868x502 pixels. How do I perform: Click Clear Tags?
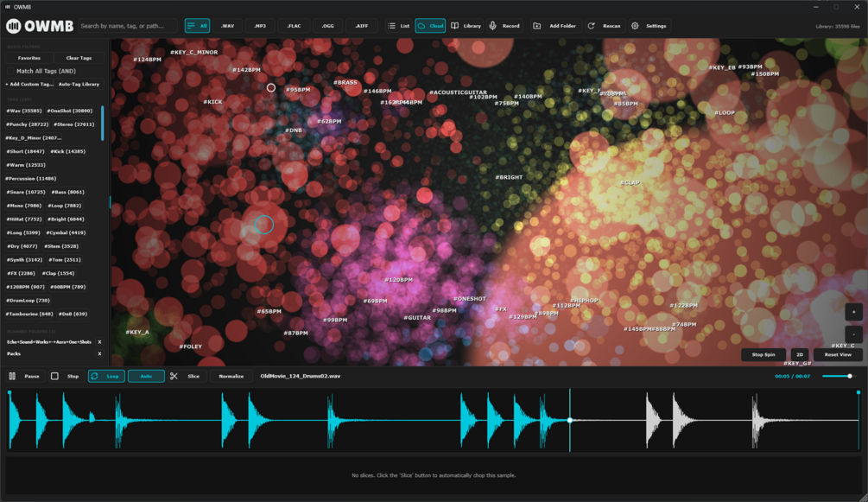pyautogui.click(x=79, y=58)
